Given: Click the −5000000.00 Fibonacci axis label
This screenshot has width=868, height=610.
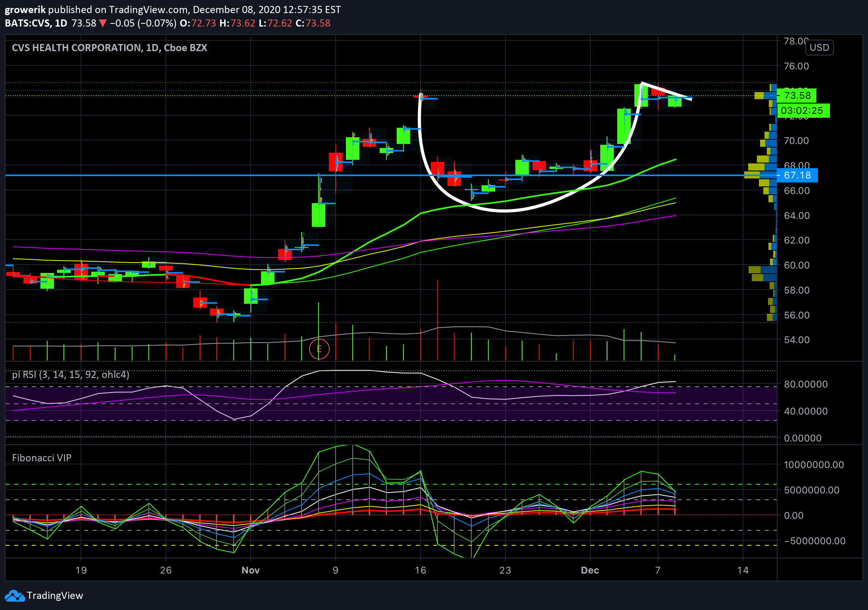Looking at the screenshot, I should pyautogui.click(x=814, y=541).
